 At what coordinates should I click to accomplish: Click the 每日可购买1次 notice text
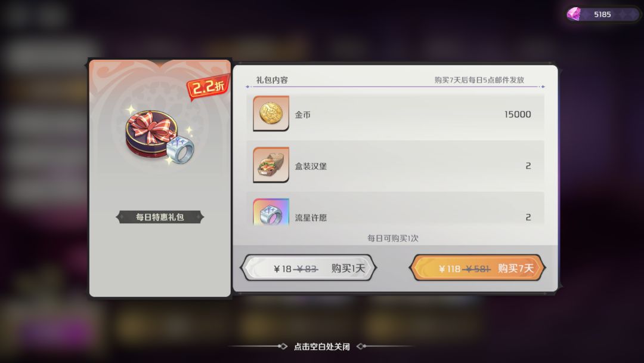(x=392, y=238)
